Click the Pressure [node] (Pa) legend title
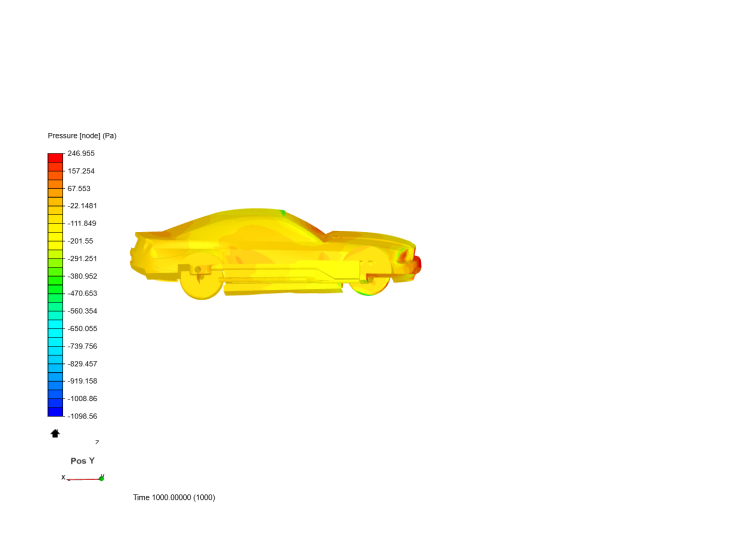The image size is (747, 560). 82,136
